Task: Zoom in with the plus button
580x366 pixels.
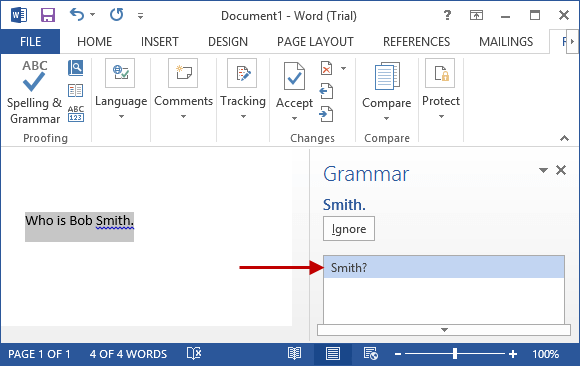Action: (x=513, y=354)
